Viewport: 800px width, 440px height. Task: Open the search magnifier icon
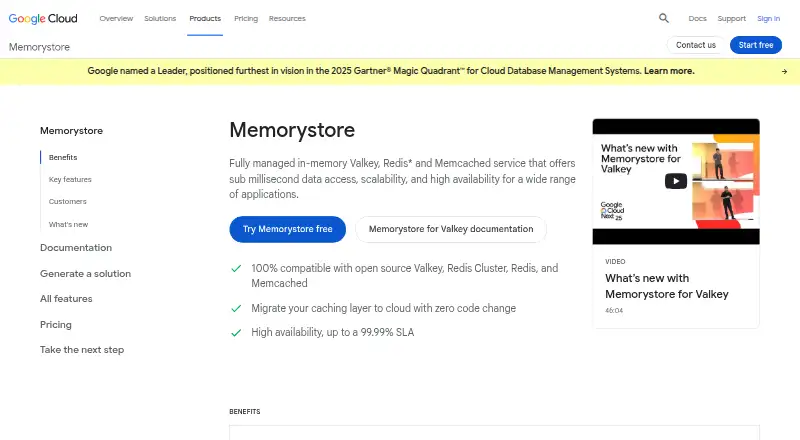tap(663, 18)
